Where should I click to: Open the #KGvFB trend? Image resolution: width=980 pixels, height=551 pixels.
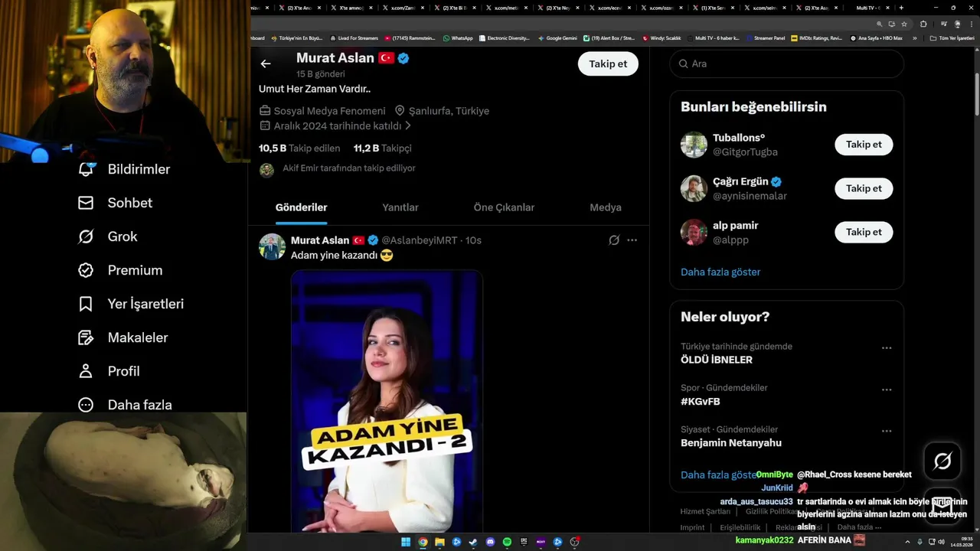click(x=701, y=402)
